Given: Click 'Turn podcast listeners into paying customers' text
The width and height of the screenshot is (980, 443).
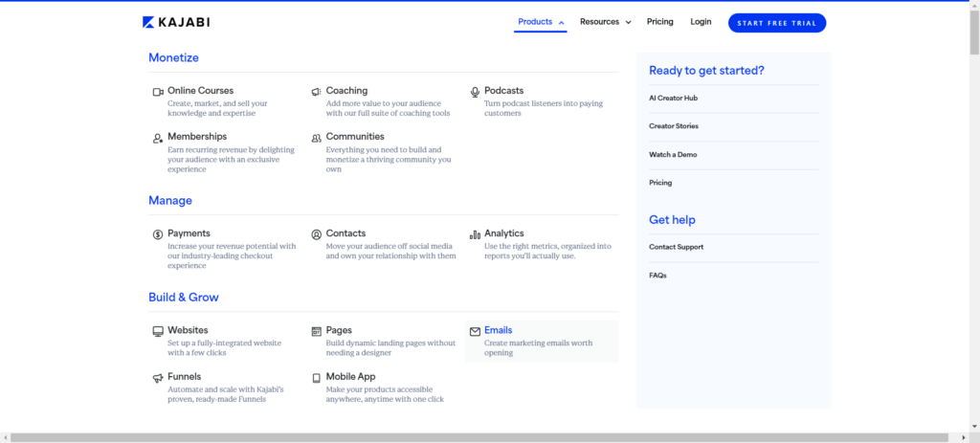Looking at the screenshot, I should 544,108.
